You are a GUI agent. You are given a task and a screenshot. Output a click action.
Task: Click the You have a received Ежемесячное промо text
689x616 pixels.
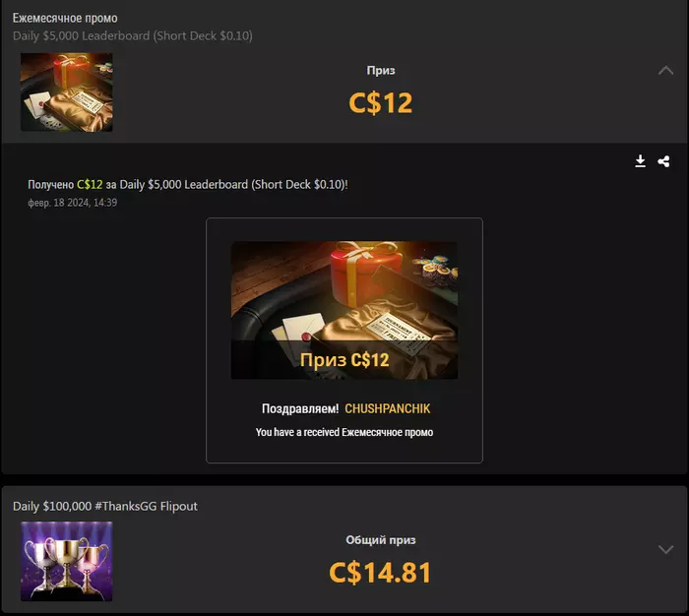coord(344,432)
